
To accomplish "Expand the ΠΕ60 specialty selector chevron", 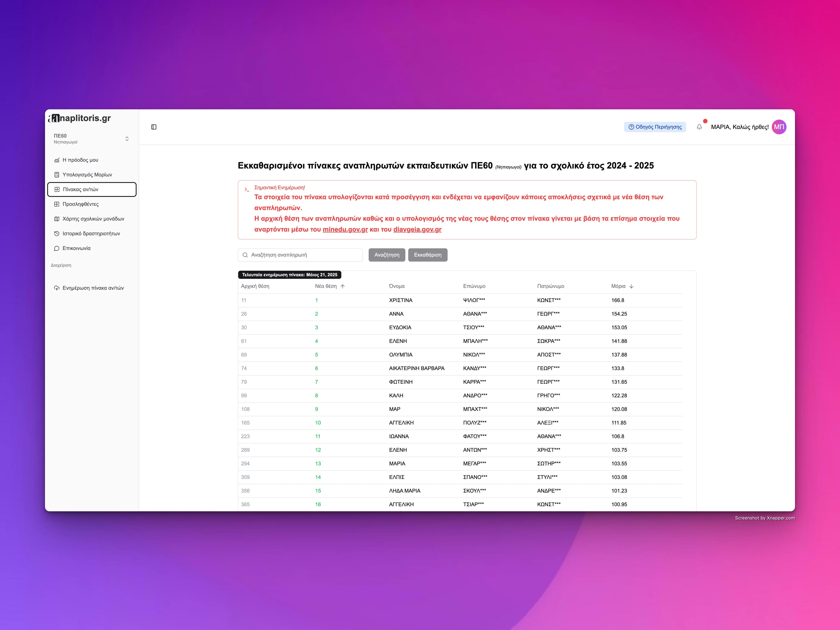I will point(127,139).
